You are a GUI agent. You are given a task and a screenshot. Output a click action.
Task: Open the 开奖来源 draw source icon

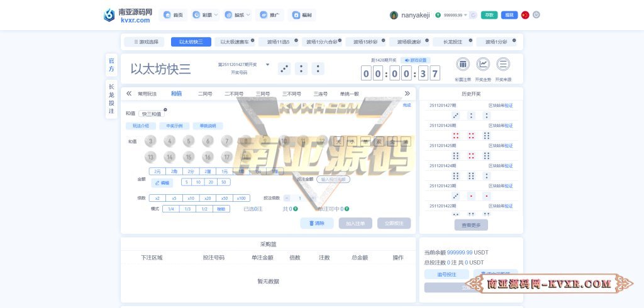[503, 65]
